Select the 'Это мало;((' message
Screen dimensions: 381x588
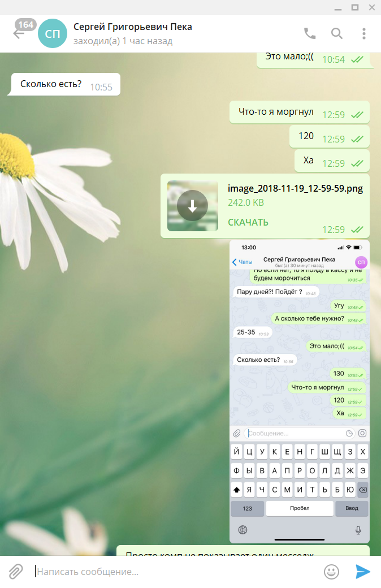[315, 59]
